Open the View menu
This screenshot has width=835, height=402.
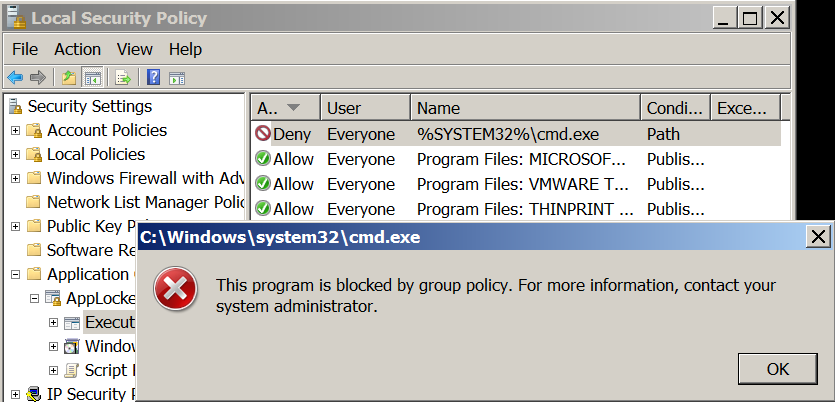pos(135,49)
